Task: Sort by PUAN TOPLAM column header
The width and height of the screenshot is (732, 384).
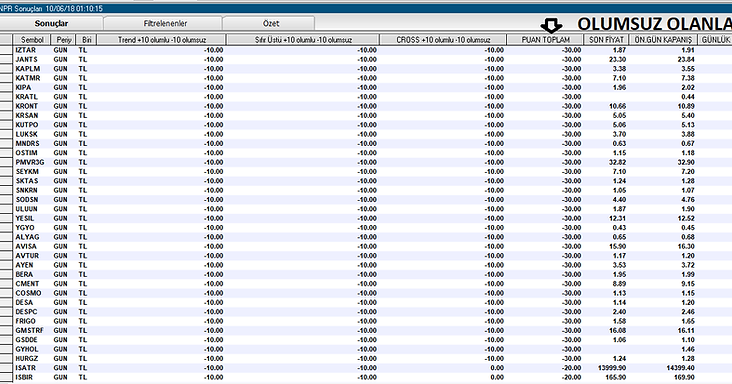Action: click(x=545, y=40)
